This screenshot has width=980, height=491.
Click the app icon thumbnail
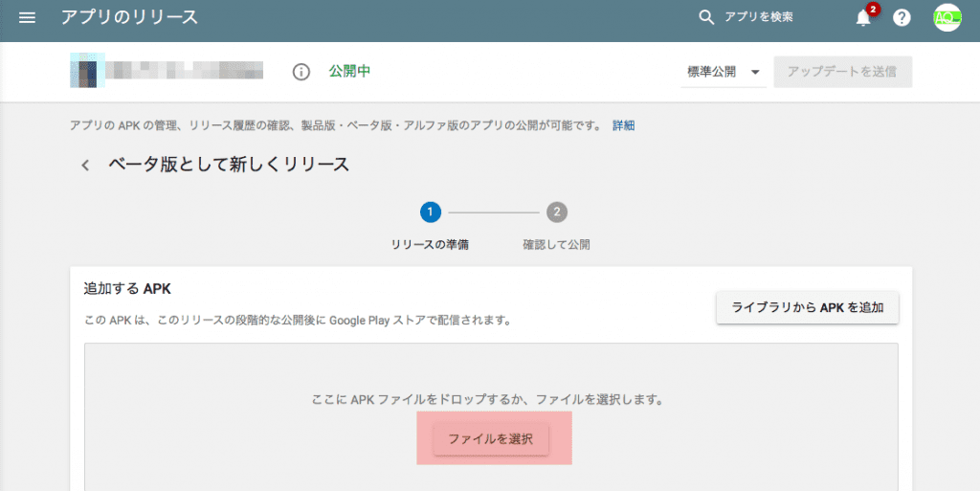(87, 72)
